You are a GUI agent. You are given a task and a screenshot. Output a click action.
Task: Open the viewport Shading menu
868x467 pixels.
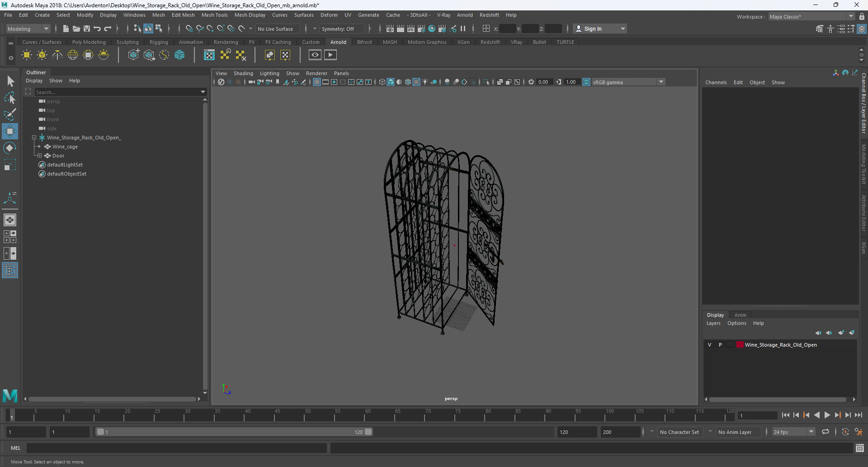pos(243,73)
